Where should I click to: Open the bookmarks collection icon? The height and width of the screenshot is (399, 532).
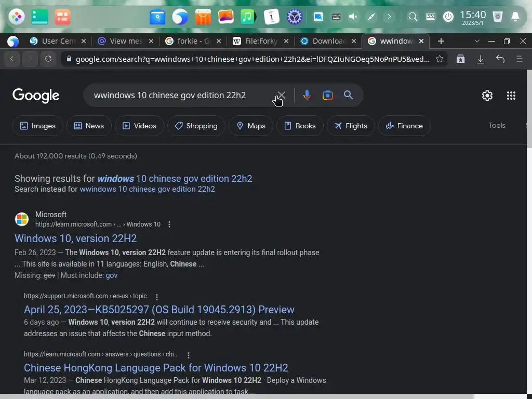click(460, 59)
